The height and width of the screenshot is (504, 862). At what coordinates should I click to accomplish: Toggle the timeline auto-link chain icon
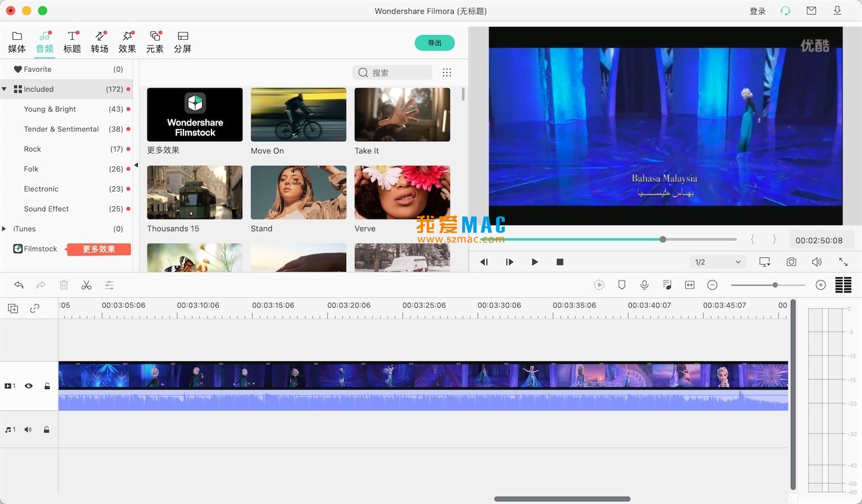(x=35, y=308)
